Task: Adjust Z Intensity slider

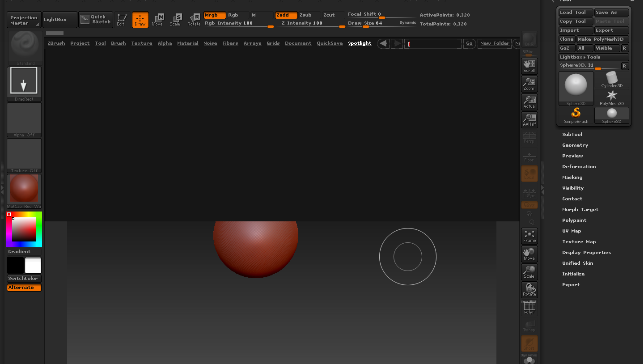Action: 311,23
